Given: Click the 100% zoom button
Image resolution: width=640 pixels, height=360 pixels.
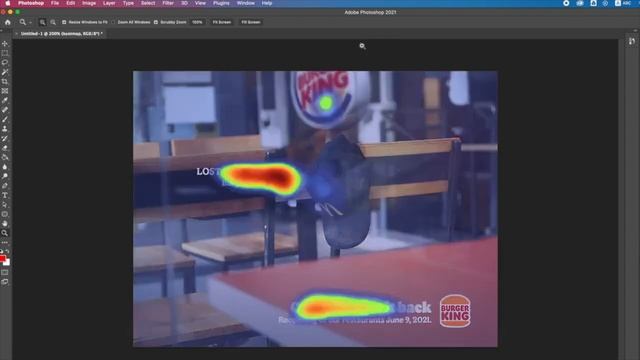Looking at the screenshot, I should (x=197, y=22).
